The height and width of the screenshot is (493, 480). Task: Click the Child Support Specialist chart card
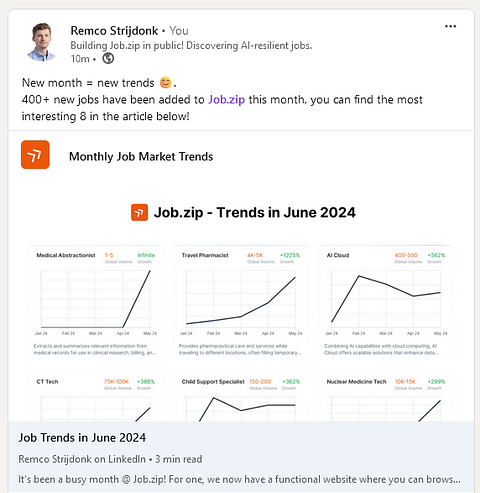click(x=241, y=397)
